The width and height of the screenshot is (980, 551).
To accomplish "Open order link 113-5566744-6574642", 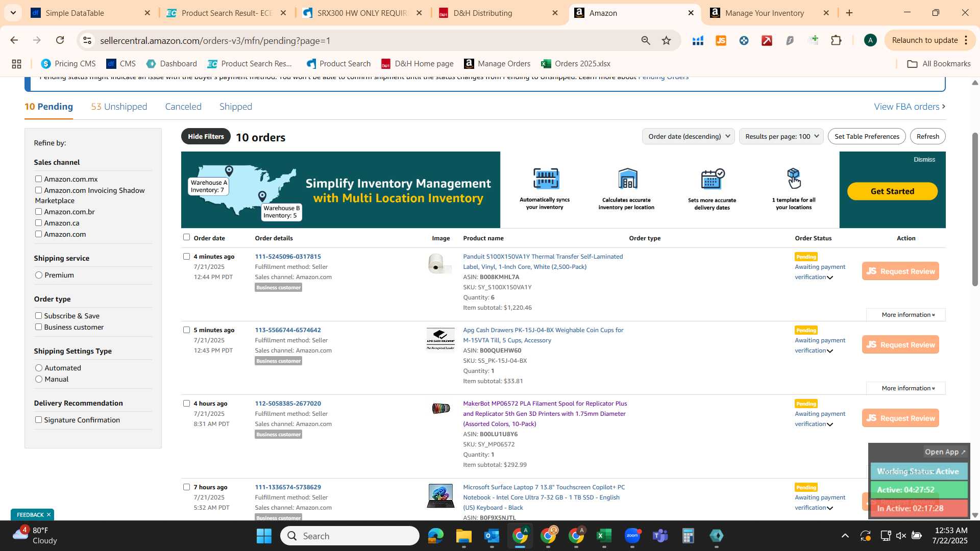I will tap(288, 330).
